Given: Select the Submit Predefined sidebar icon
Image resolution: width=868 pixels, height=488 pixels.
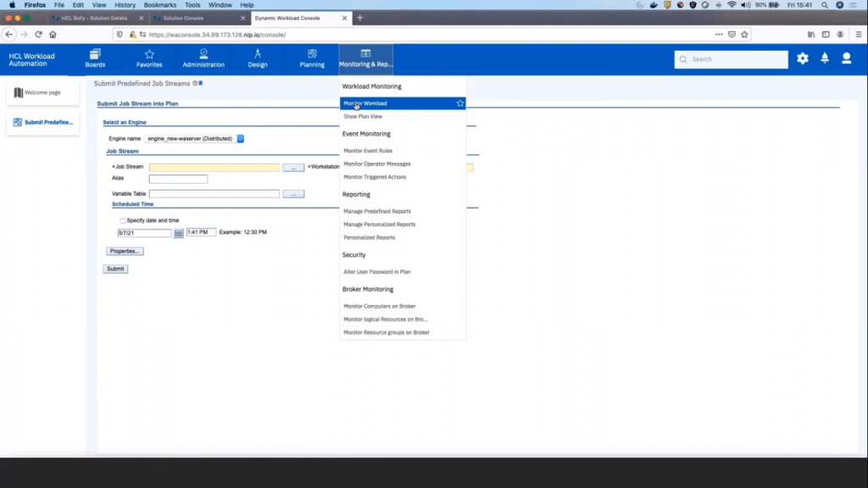Looking at the screenshot, I should (x=19, y=121).
